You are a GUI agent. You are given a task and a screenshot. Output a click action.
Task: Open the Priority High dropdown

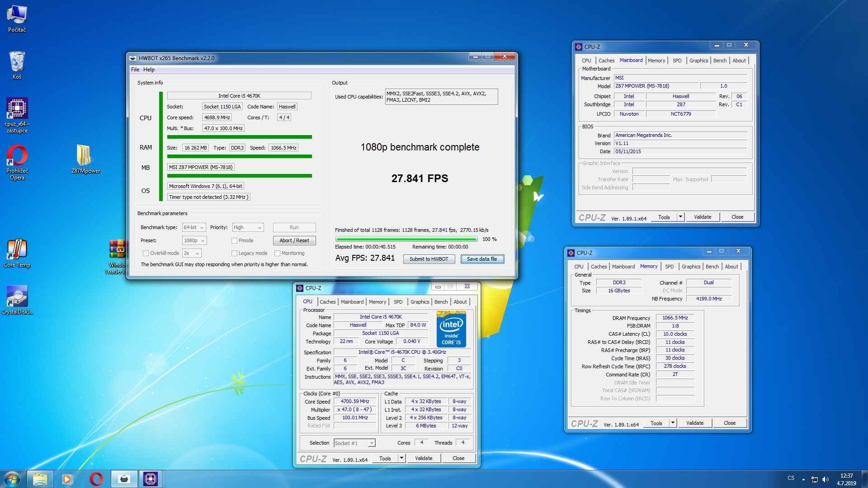pyautogui.click(x=248, y=227)
